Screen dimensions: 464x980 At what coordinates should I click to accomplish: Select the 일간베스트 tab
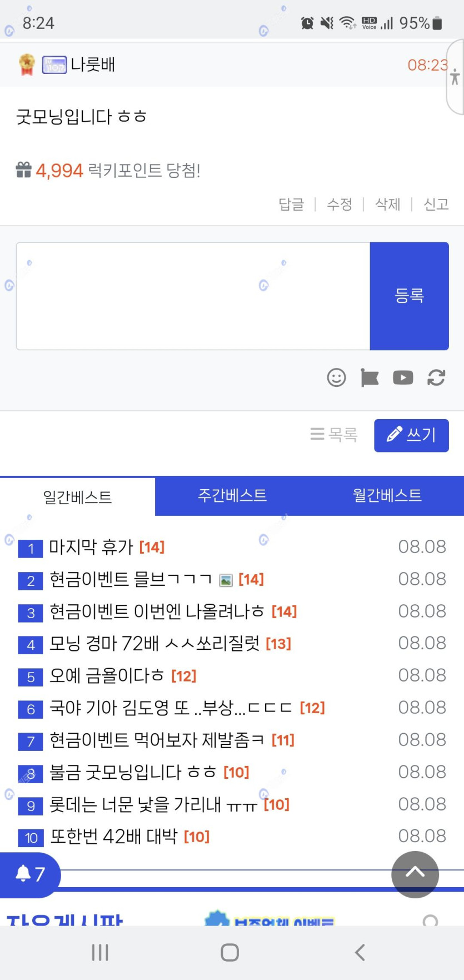pyautogui.click(x=77, y=497)
